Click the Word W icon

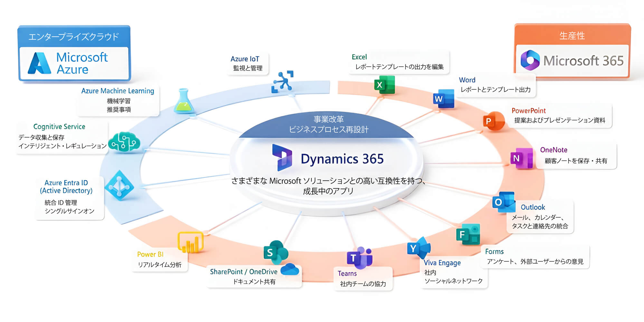pyautogui.click(x=444, y=99)
